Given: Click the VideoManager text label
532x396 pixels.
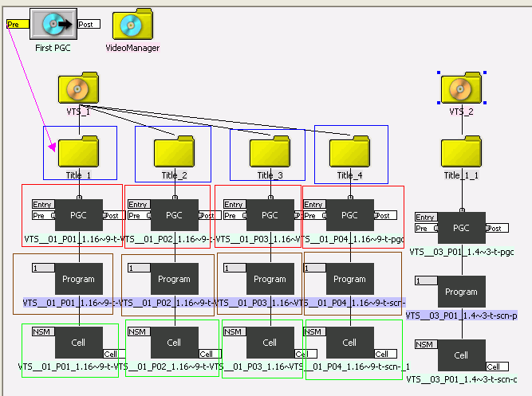Looking at the screenshot, I should pyautogui.click(x=132, y=48).
